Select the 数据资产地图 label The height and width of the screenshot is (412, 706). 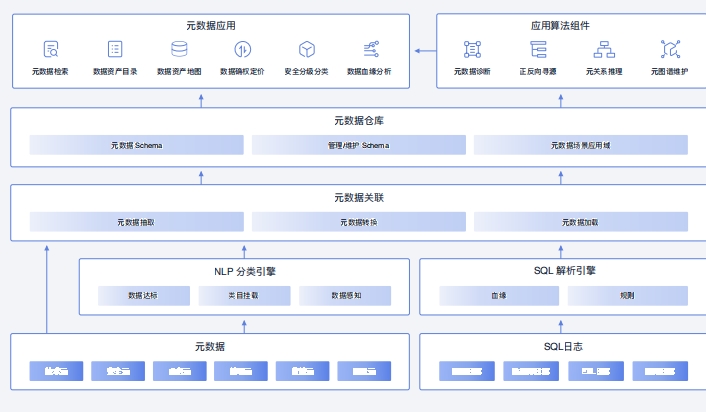point(179,72)
